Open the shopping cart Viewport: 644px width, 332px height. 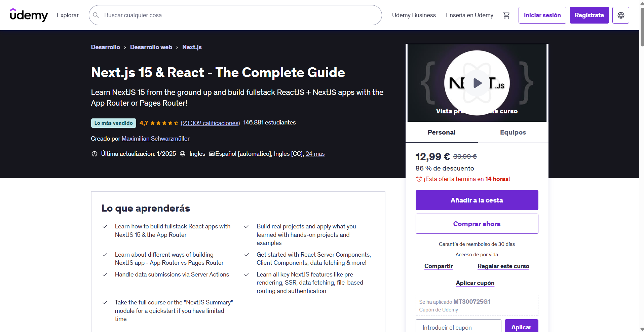point(506,15)
